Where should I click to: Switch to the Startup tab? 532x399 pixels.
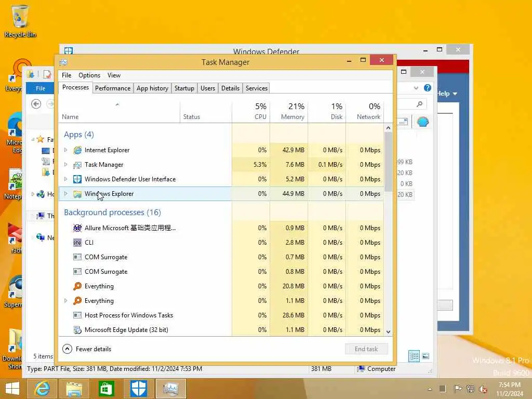coord(184,88)
